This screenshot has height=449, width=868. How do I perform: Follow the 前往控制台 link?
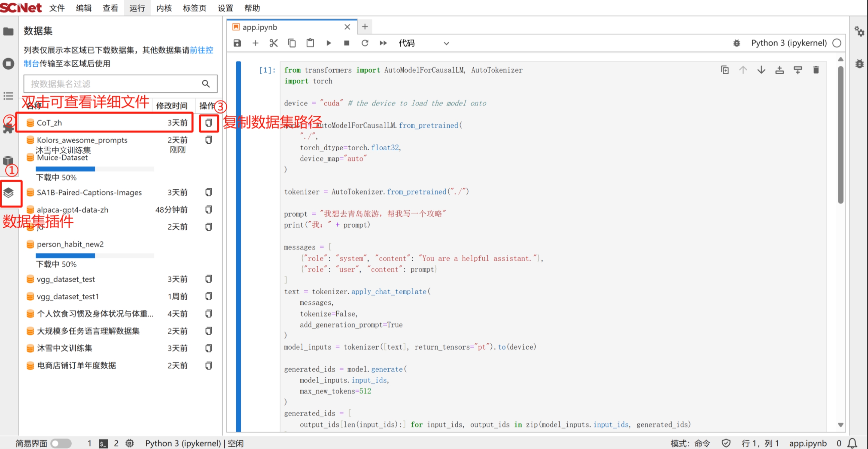[201, 50]
